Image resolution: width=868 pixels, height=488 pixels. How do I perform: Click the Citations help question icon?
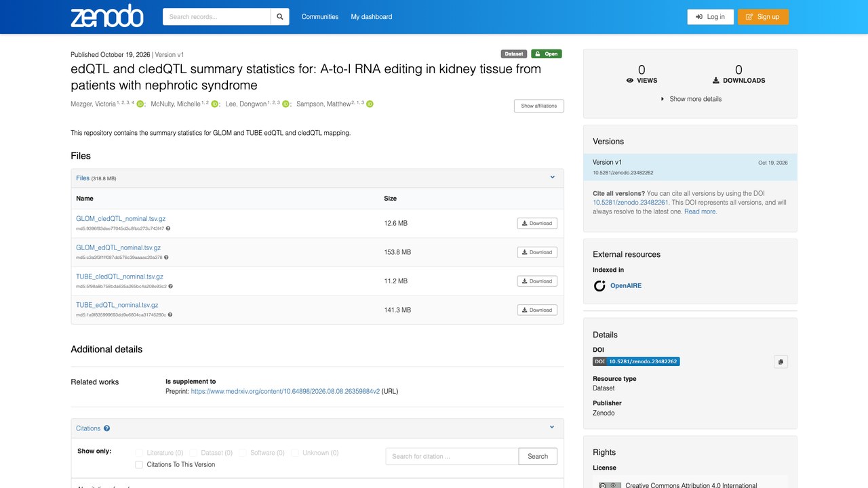(106, 428)
